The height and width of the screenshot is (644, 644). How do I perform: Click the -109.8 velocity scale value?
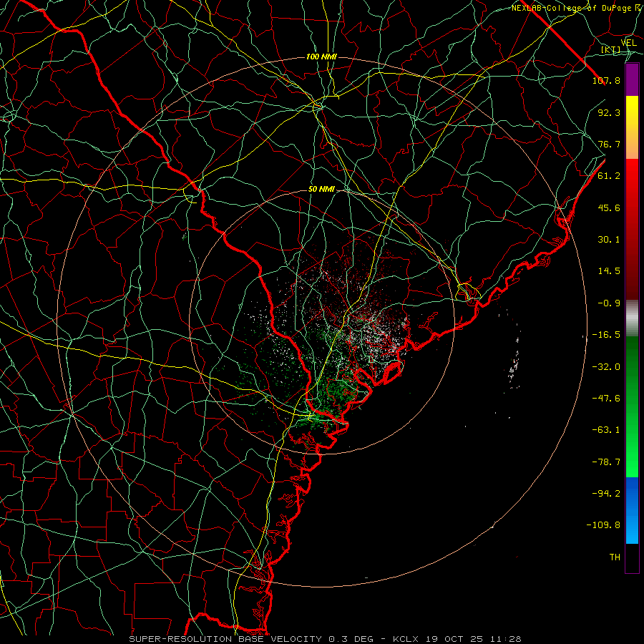603,525
